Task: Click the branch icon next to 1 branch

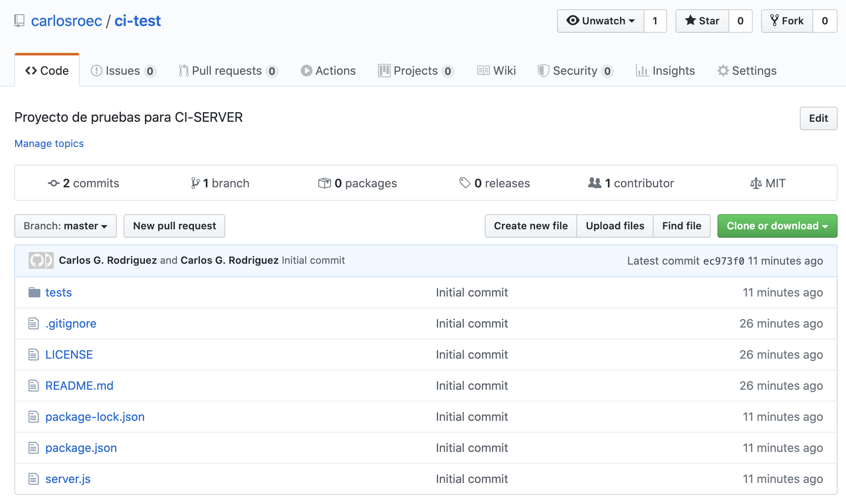Action: (195, 183)
